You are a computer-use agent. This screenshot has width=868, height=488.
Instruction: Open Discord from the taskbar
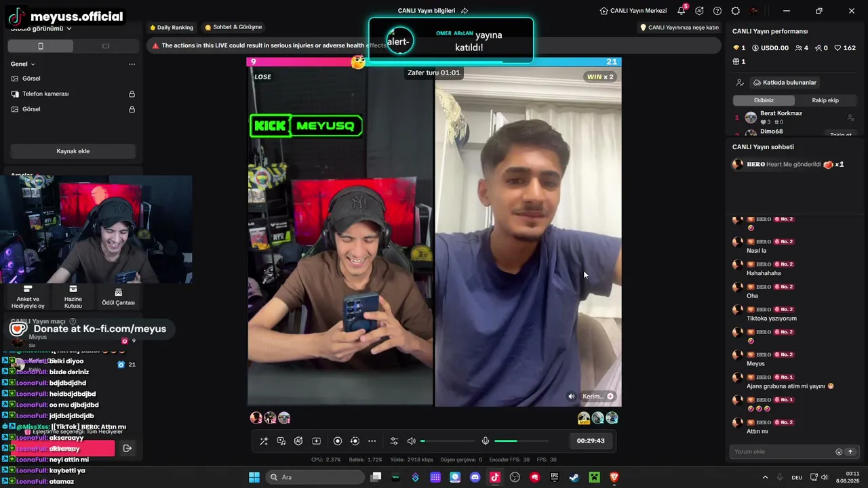(x=475, y=477)
